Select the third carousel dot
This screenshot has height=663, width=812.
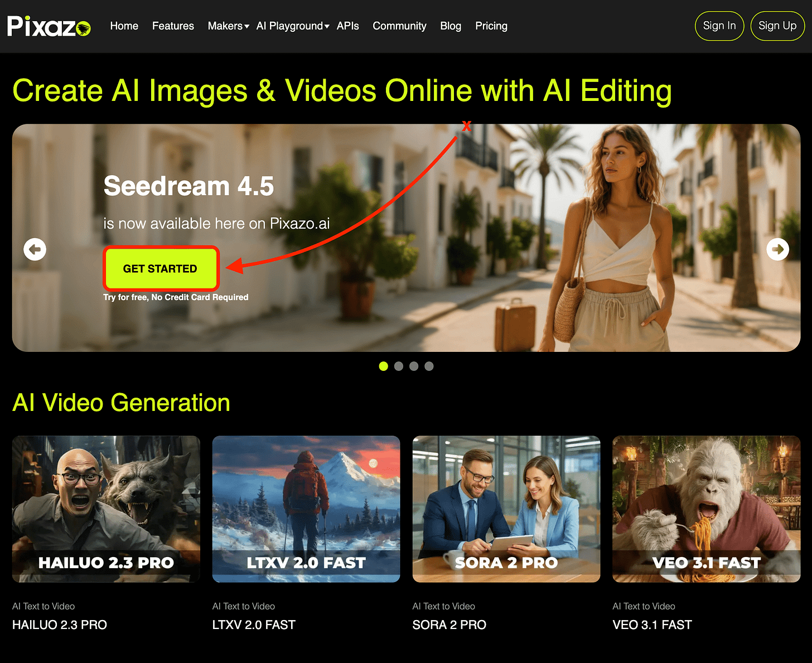pyautogui.click(x=414, y=366)
